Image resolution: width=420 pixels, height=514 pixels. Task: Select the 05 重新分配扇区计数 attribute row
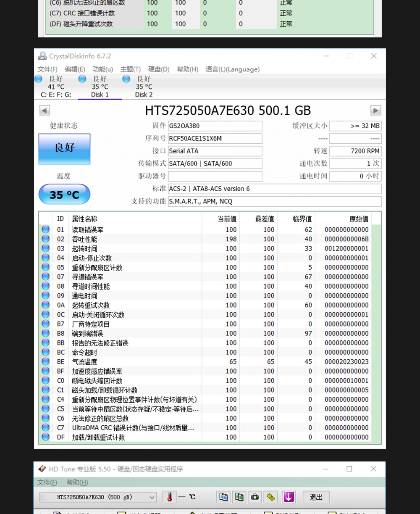pyautogui.click(x=205, y=267)
